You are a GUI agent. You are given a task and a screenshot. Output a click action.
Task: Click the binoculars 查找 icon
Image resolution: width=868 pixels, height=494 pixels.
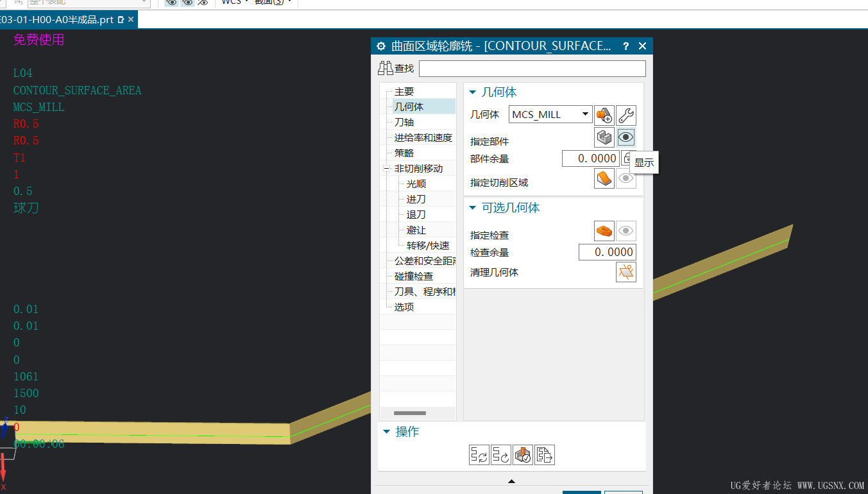pos(386,68)
